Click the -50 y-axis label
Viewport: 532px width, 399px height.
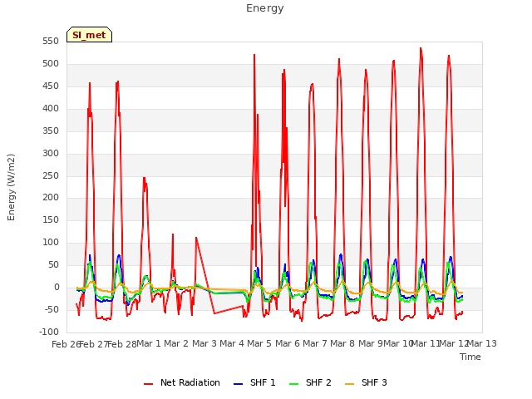pyautogui.click(x=51, y=309)
